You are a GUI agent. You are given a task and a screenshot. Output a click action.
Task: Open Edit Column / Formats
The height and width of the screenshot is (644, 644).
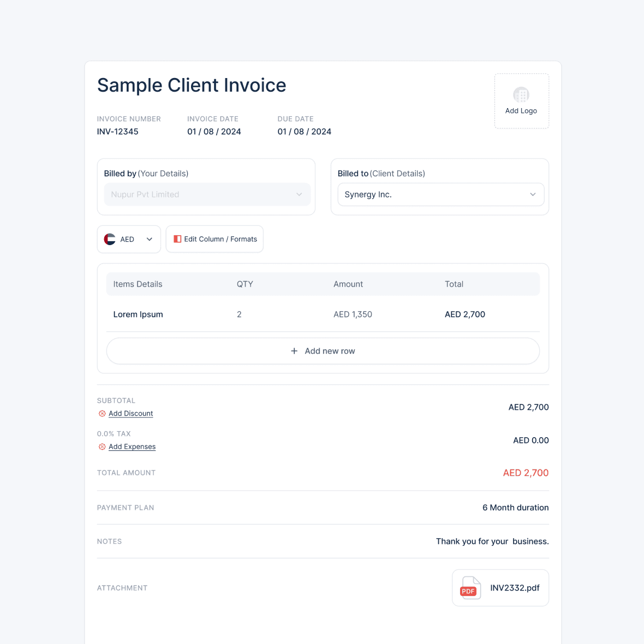coord(214,239)
